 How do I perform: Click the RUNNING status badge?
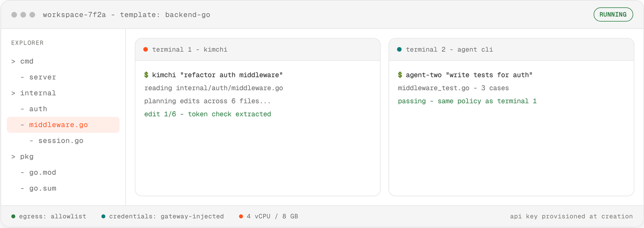click(x=613, y=15)
